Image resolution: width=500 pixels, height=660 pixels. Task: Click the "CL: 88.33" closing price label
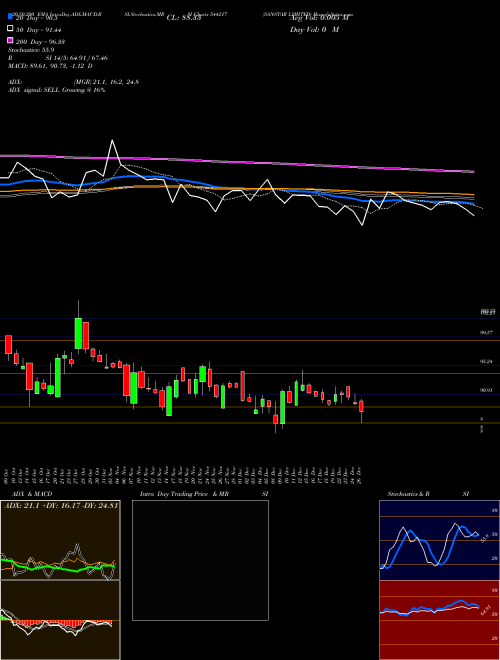[184, 18]
